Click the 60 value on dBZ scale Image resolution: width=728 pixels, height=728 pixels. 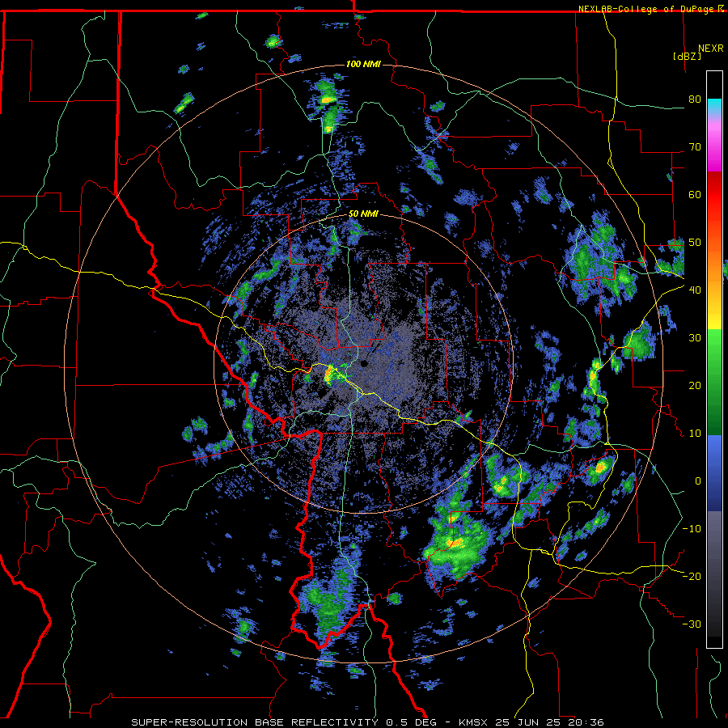[695, 194]
